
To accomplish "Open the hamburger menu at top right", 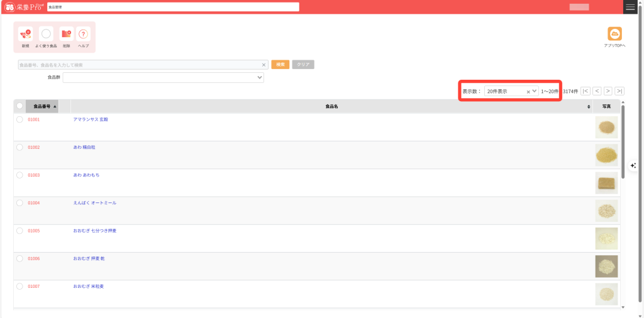I will point(630,7).
